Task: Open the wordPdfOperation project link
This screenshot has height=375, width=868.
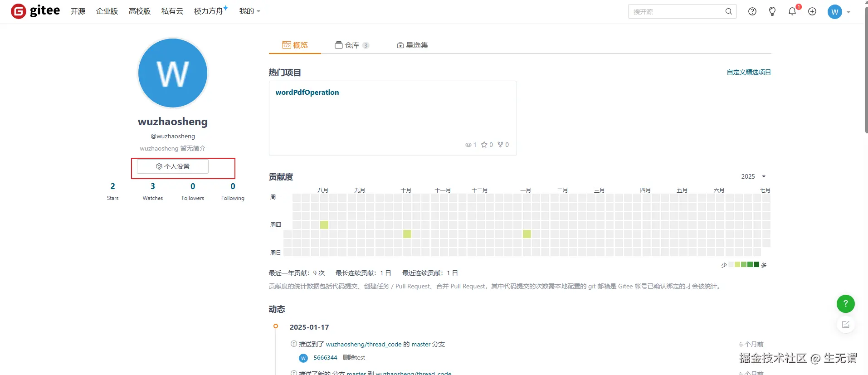Action: pyautogui.click(x=307, y=92)
